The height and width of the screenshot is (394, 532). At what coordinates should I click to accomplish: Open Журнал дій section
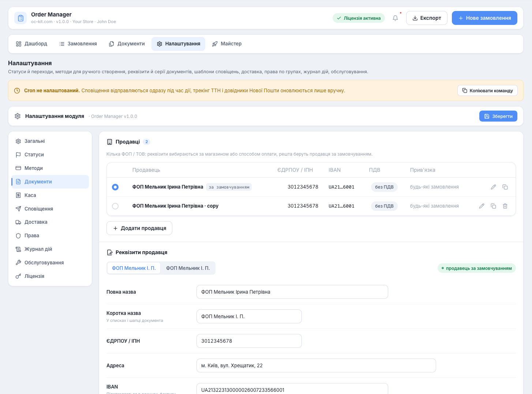[x=50, y=249]
